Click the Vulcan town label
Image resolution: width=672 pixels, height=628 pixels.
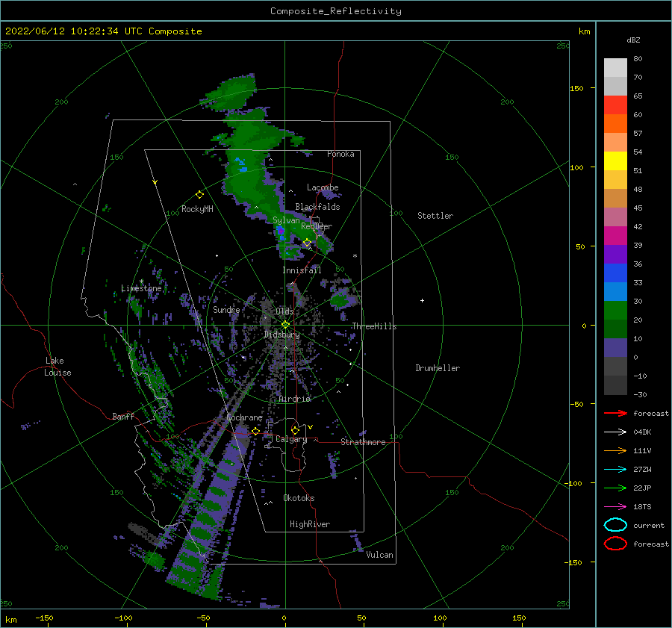(380, 555)
